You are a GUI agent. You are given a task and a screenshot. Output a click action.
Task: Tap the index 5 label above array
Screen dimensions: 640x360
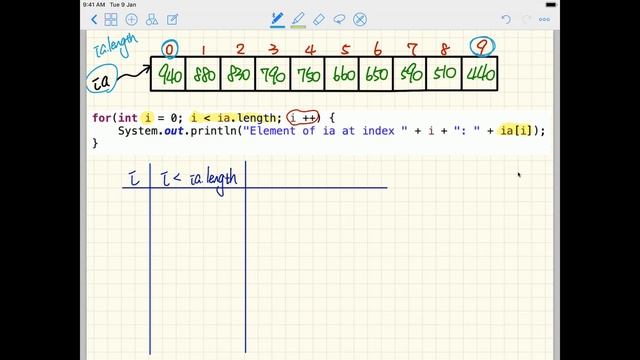click(345, 50)
